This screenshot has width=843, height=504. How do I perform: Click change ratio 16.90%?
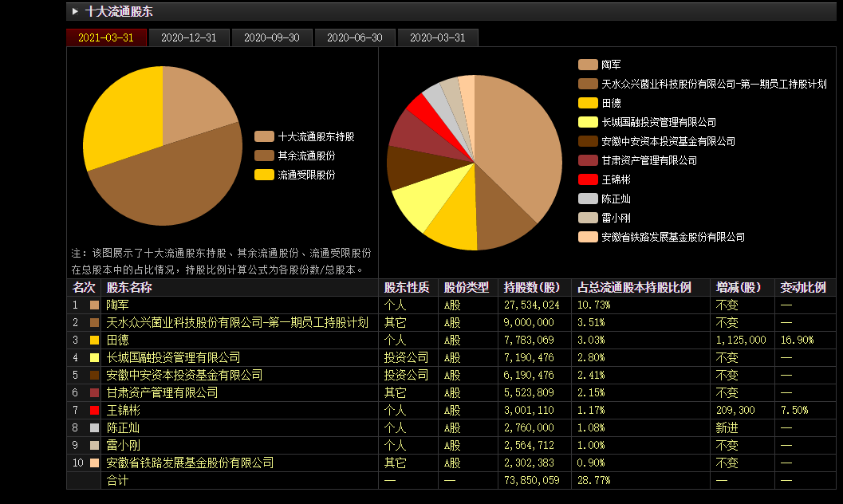[797, 340]
